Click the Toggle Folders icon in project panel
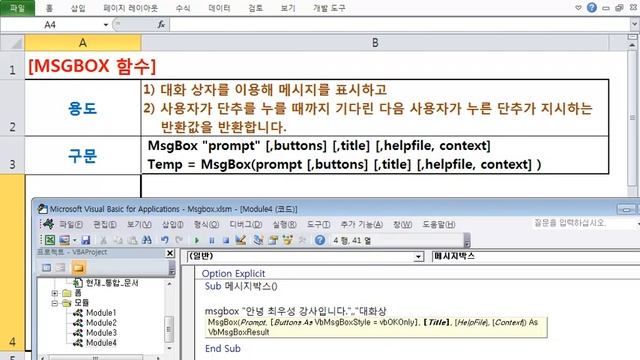This screenshot has width=640, height=360. pyautogui.click(x=78, y=268)
